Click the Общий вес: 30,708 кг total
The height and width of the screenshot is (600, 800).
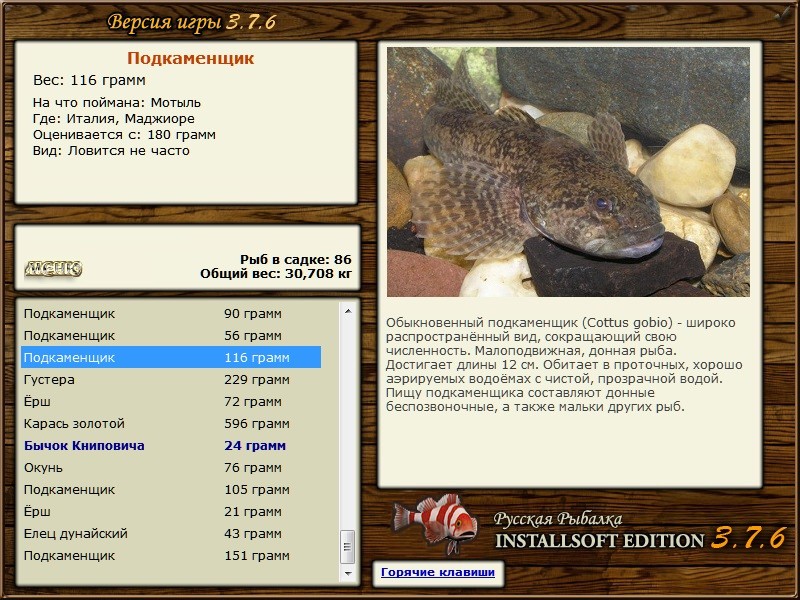(x=276, y=273)
